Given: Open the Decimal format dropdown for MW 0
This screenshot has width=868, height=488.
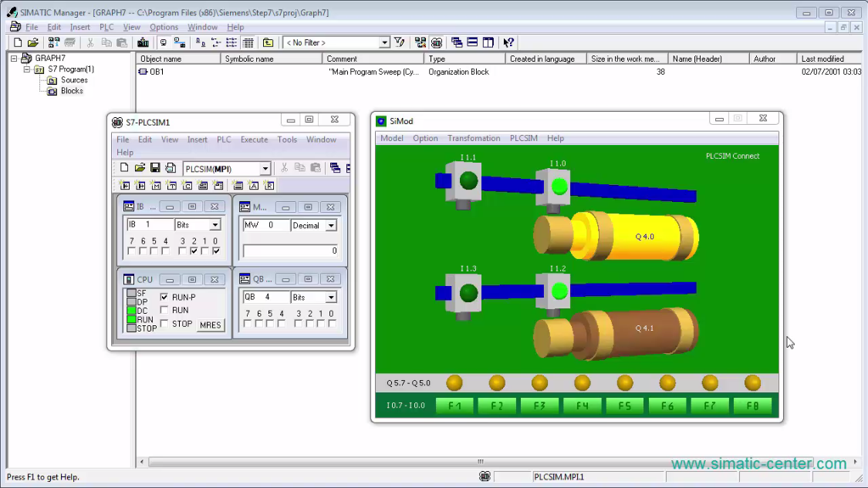Looking at the screenshot, I should (x=331, y=226).
